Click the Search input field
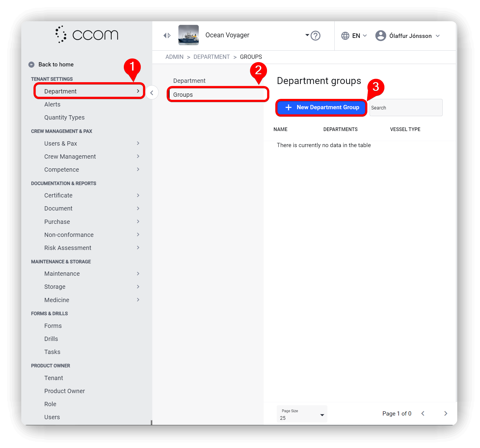480x448 pixels. click(406, 108)
